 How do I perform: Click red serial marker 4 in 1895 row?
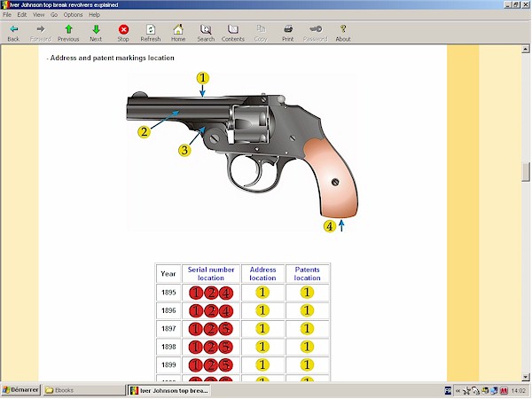[226, 293]
